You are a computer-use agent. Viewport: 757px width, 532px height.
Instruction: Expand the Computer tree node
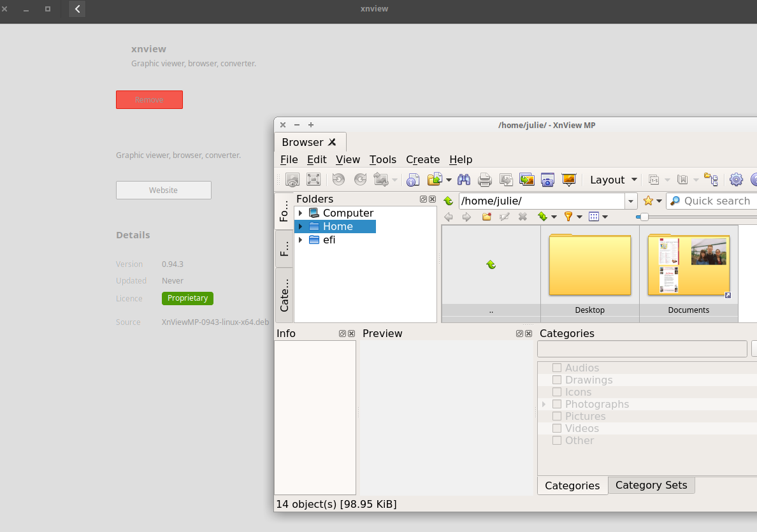point(300,213)
